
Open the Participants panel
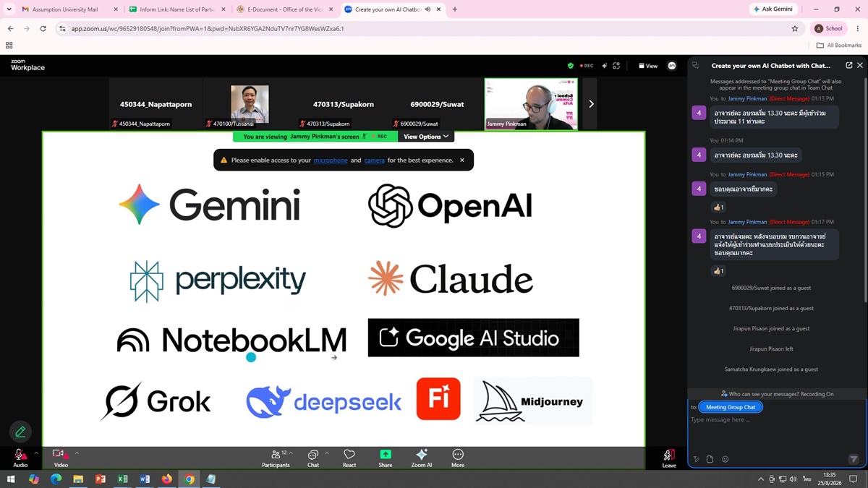point(276,458)
